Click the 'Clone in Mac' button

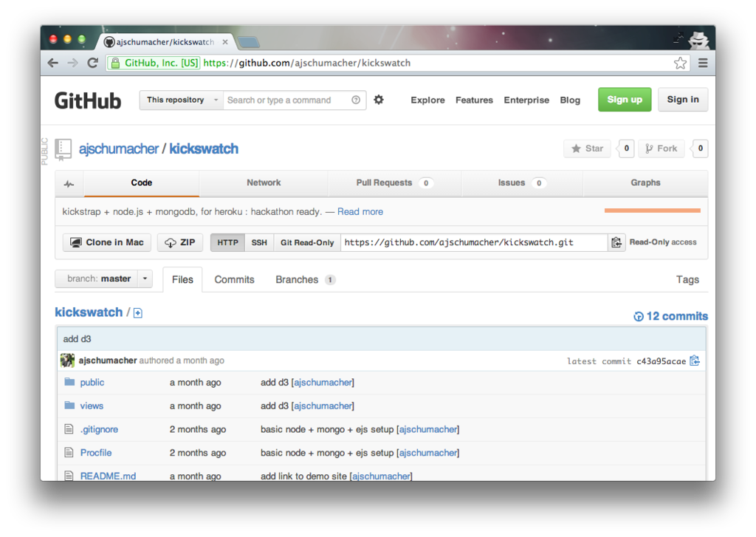tap(107, 243)
